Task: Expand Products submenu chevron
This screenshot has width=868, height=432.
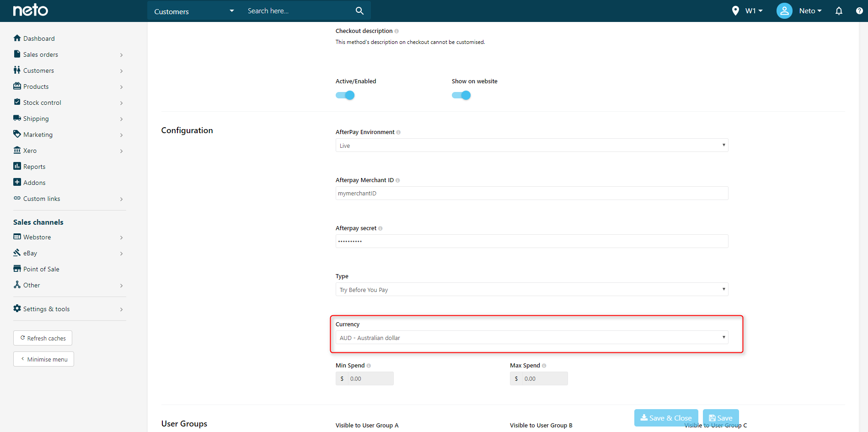Action: pos(121,87)
